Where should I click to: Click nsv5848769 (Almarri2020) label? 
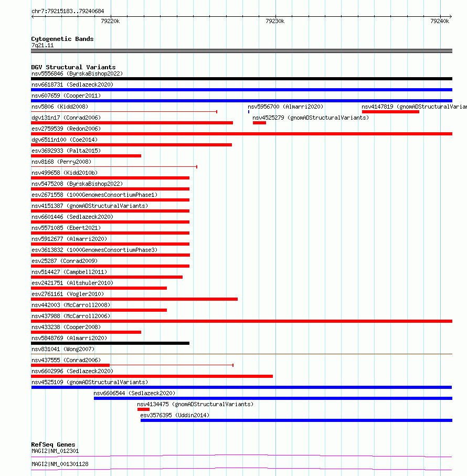69,339
